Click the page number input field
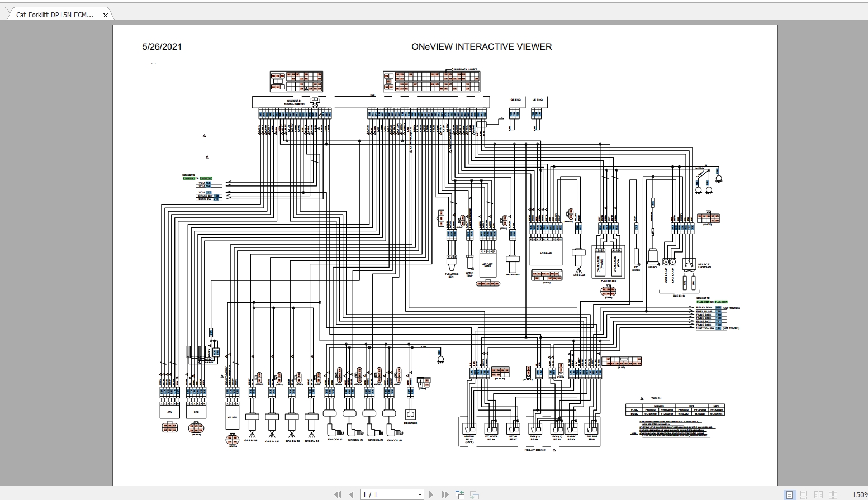868x500 pixels. click(x=388, y=495)
